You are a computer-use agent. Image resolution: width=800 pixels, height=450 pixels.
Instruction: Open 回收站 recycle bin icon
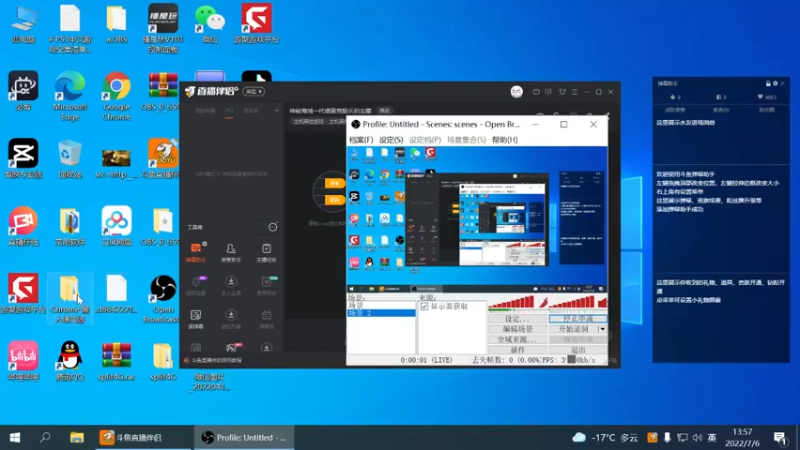coord(70,159)
